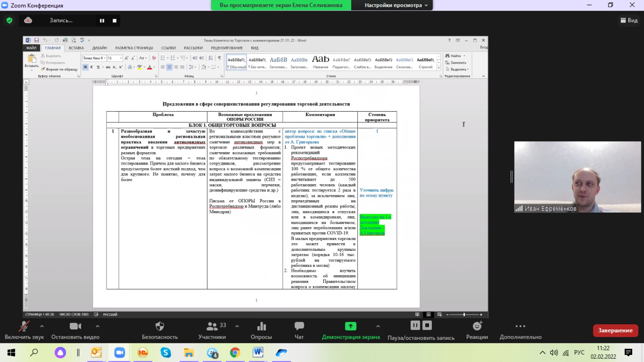This screenshot has height=362, width=644.
Task: Toggle strikethrough (abc) formatting
Action: [x=108, y=67]
